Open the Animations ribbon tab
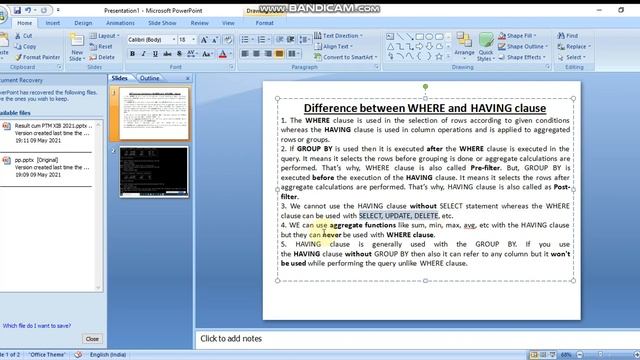Screen dimensions: 640x360 [x=120, y=23]
